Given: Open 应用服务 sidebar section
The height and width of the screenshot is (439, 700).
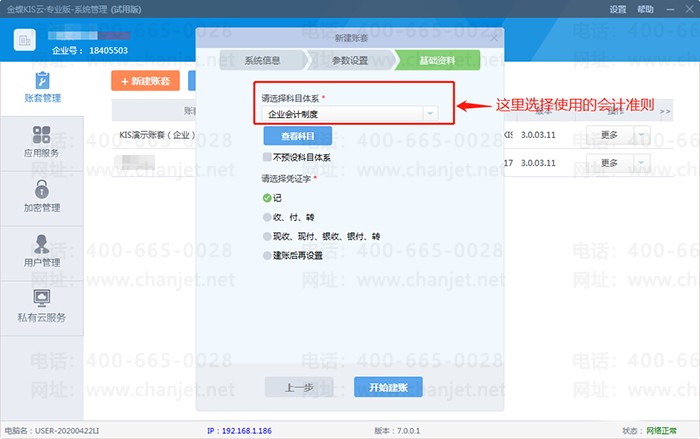Looking at the screenshot, I should click(x=42, y=143).
